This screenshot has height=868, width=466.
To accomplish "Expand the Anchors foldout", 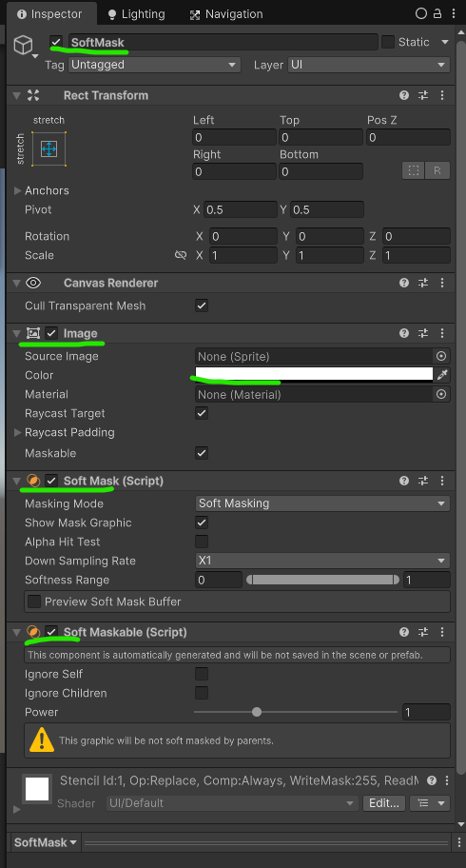I will (18, 190).
